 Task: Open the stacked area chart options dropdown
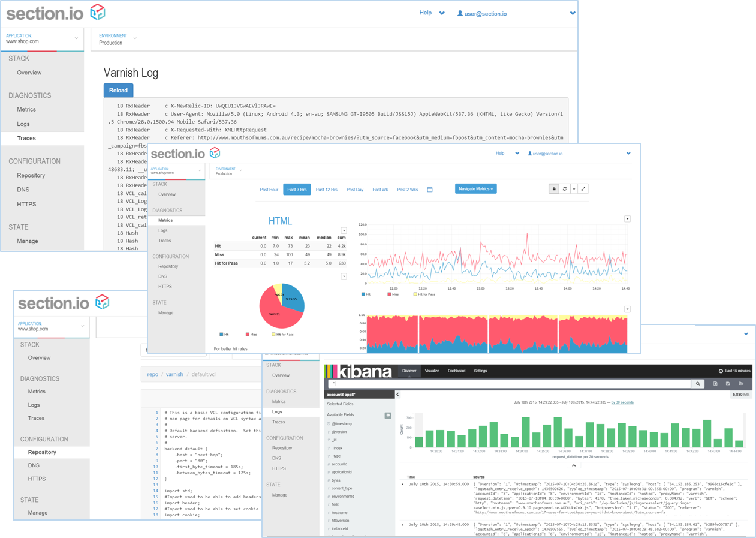pos(627,309)
